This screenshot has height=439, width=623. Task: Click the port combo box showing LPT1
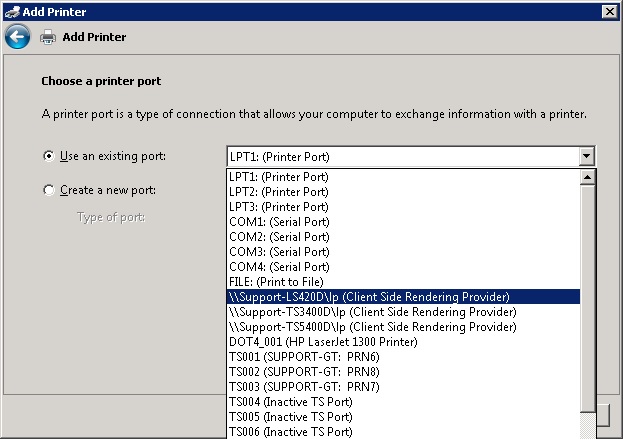(x=400, y=157)
